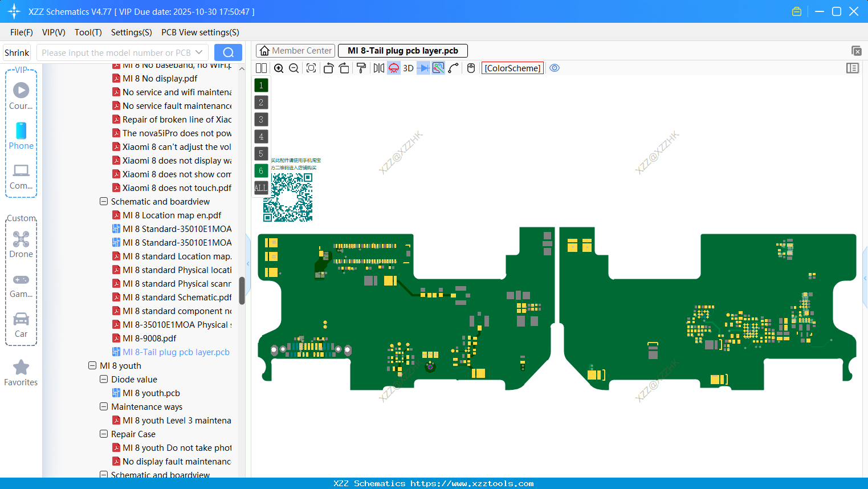The height and width of the screenshot is (489, 868).
Task: Open MI 8-9008.pdf
Action: pos(149,339)
